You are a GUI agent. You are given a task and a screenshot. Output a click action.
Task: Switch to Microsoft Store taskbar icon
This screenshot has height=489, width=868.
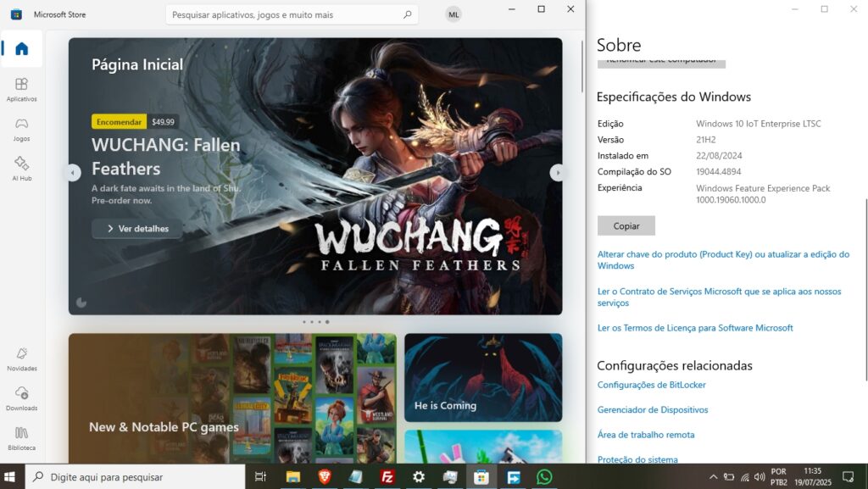pos(481,477)
